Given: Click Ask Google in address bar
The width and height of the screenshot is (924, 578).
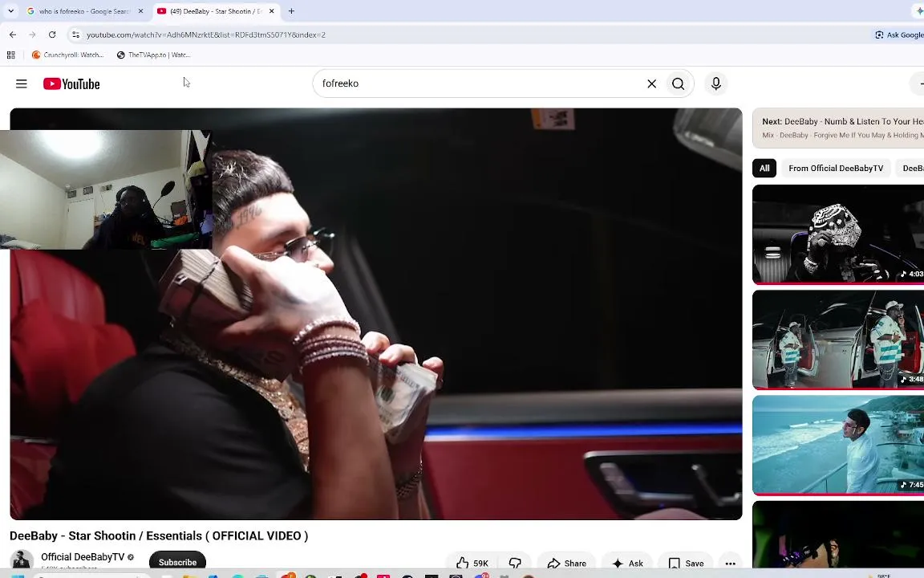Looking at the screenshot, I should (x=898, y=35).
